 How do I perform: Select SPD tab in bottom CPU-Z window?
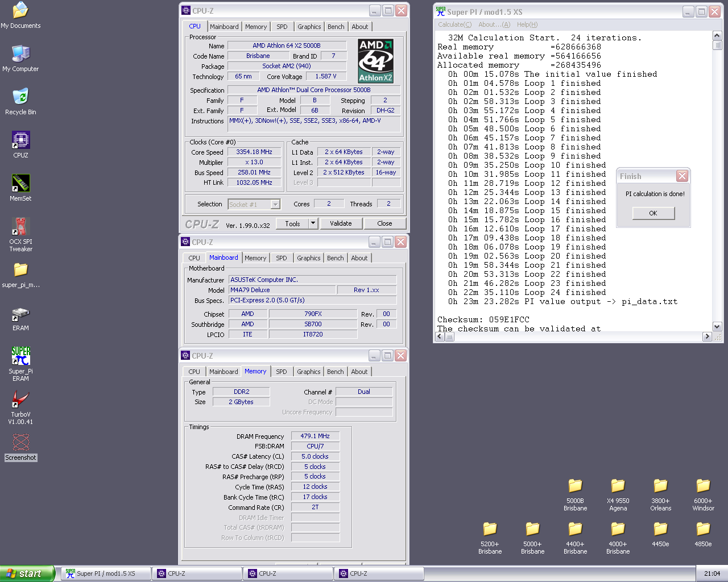pos(282,372)
